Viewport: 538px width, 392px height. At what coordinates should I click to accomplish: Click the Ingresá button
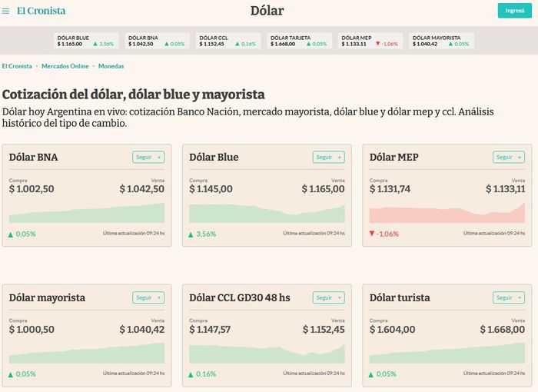[513, 11]
